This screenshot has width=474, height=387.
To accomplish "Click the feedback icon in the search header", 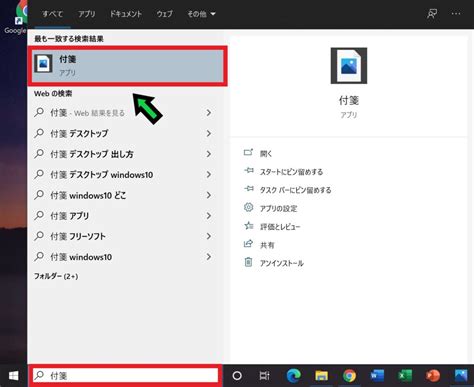I will point(432,14).
